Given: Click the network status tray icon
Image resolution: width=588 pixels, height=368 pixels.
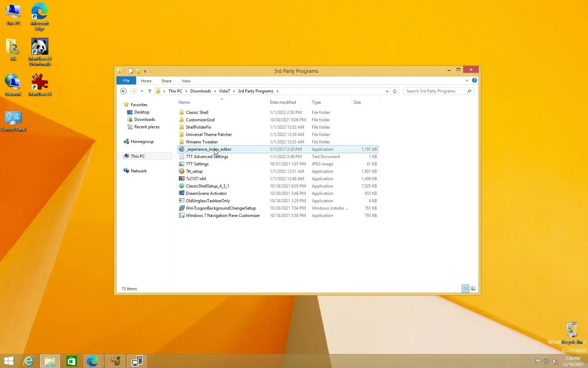Looking at the screenshot, I should pyautogui.click(x=547, y=361).
